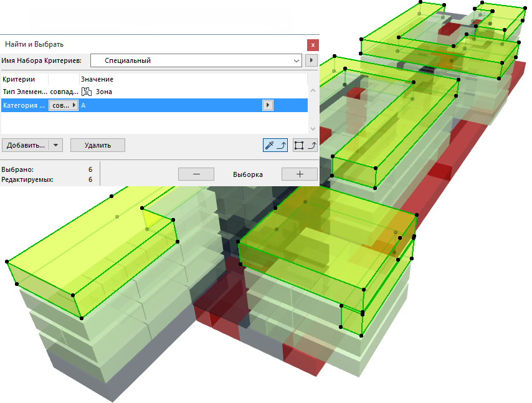The height and width of the screenshot is (403, 532).
Task: Expand value options arrow in Категория row
Action: 268,105
